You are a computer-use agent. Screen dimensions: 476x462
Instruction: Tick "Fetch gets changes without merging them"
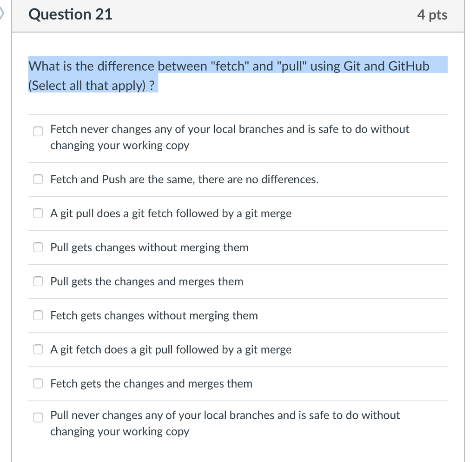click(x=38, y=315)
